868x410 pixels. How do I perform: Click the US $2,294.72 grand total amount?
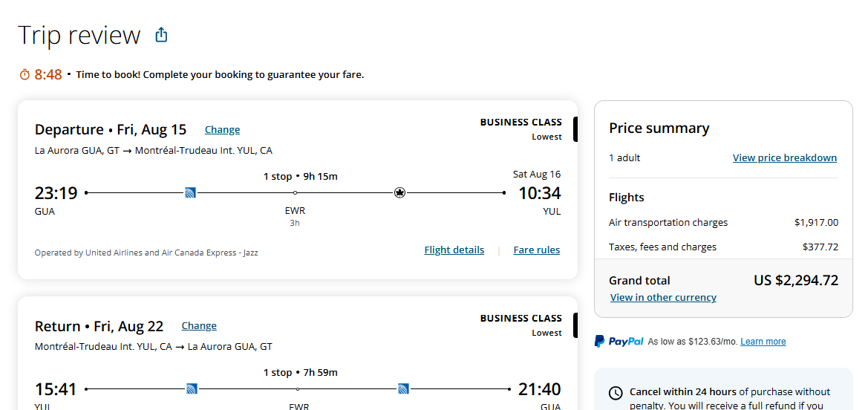click(795, 280)
